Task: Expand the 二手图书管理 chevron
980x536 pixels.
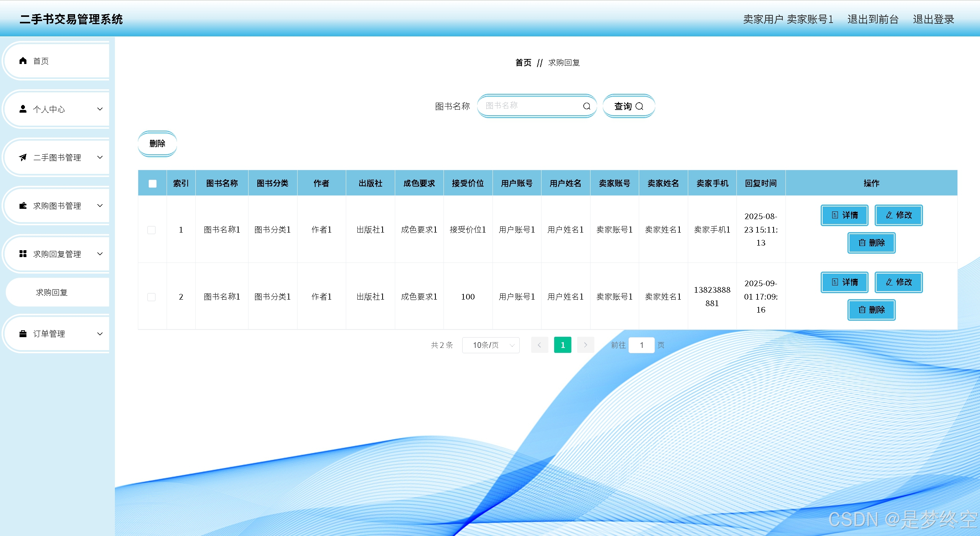Action: click(x=100, y=157)
